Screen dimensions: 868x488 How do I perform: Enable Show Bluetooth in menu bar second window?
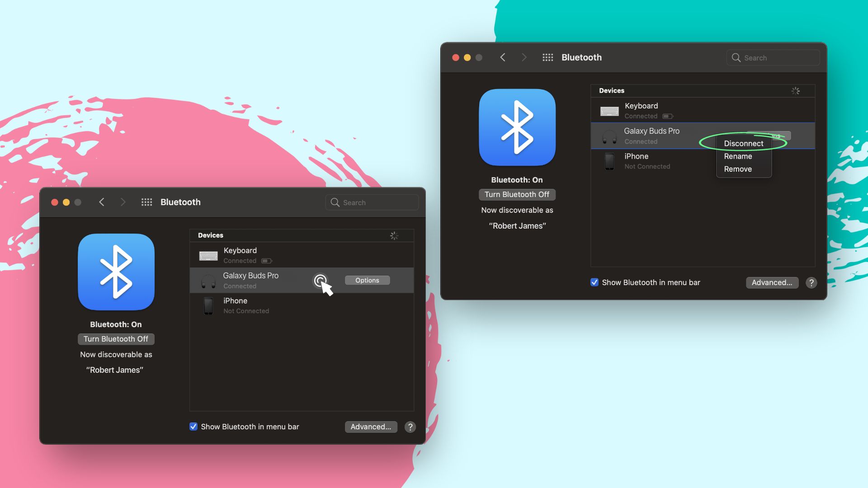click(x=594, y=282)
